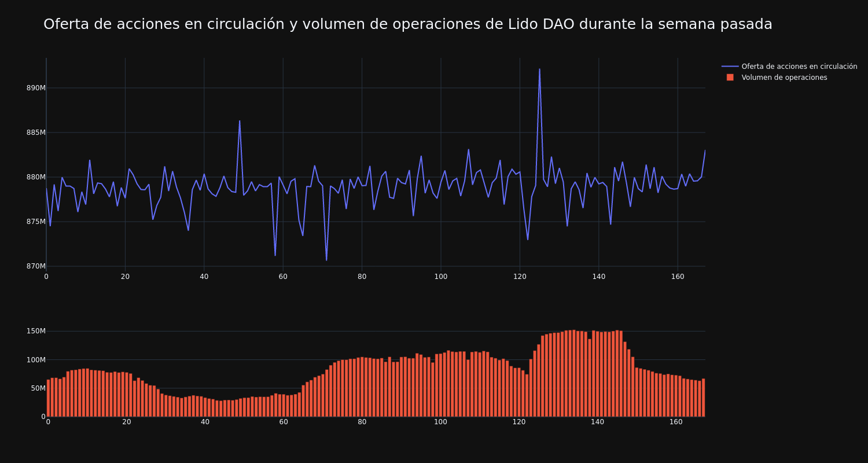Click the 875M label on the line chart axis

[x=36, y=222]
